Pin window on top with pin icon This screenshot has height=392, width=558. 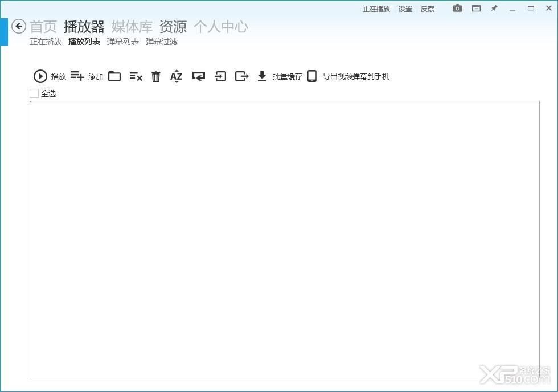pos(494,8)
